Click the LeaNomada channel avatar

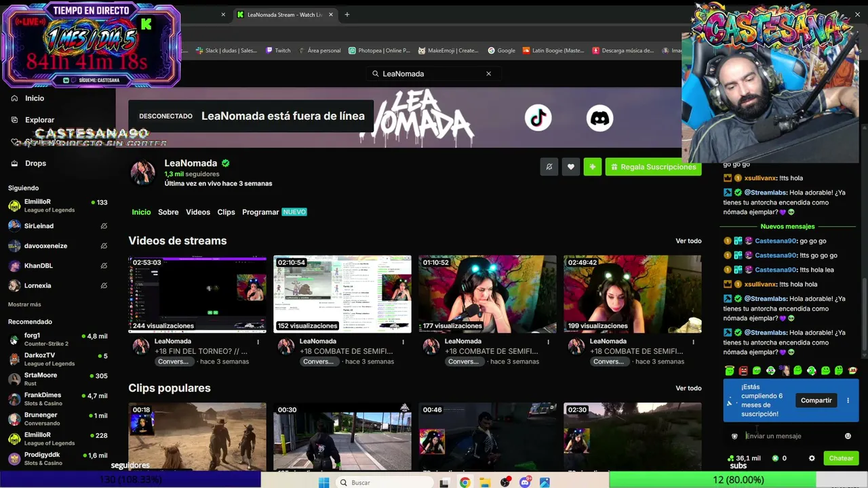point(143,172)
